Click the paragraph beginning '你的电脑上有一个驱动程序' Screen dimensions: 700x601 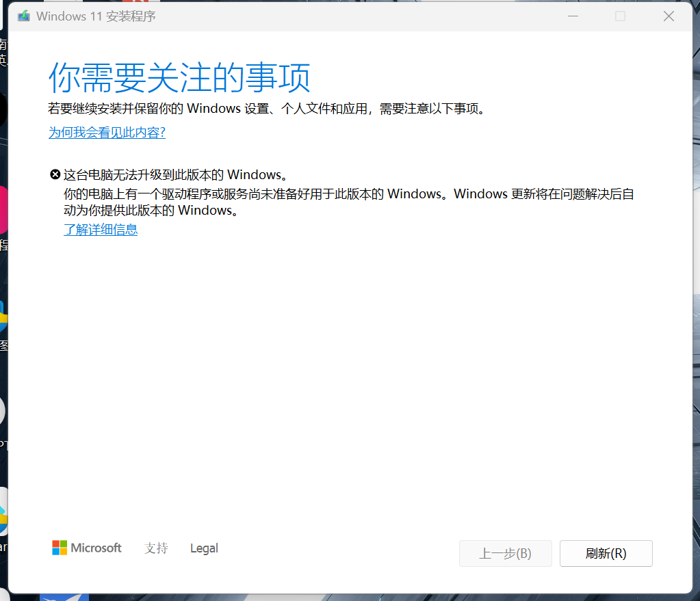click(349, 202)
